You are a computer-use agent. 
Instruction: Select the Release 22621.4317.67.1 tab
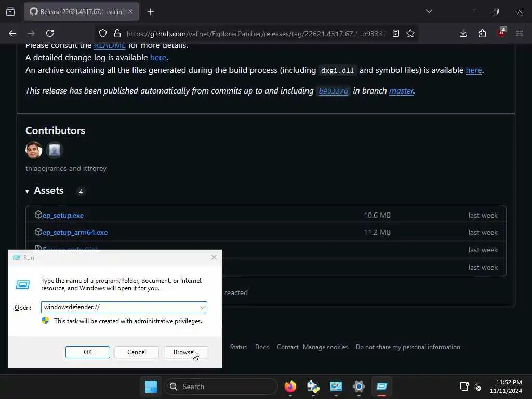pyautogui.click(x=82, y=11)
